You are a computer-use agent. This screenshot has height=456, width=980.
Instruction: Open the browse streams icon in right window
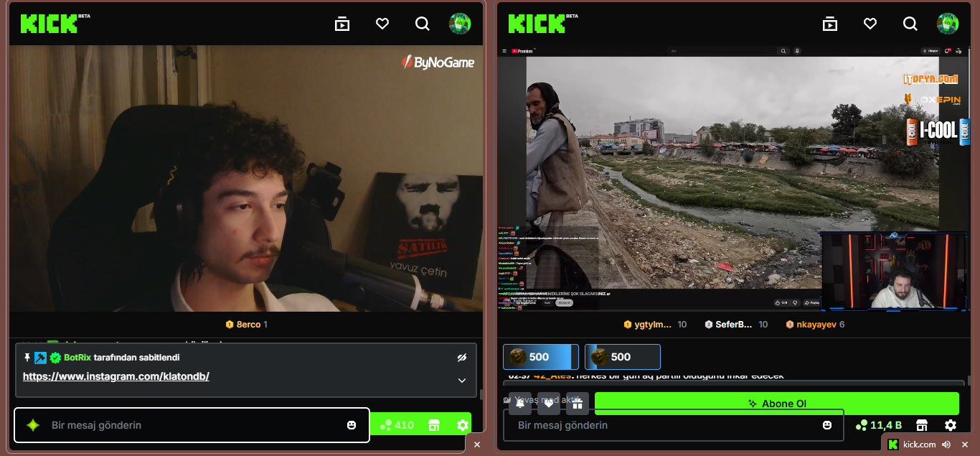pyautogui.click(x=830, y=24)
